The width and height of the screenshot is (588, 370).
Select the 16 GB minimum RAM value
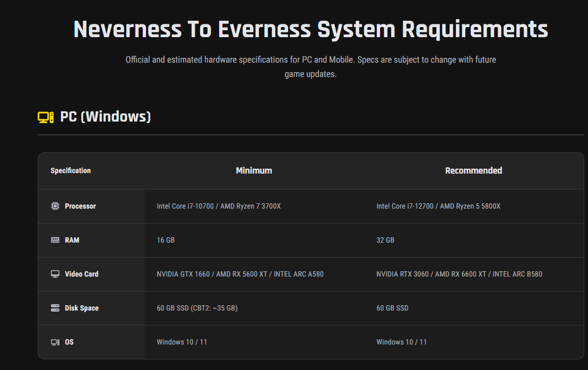(166, 240)
